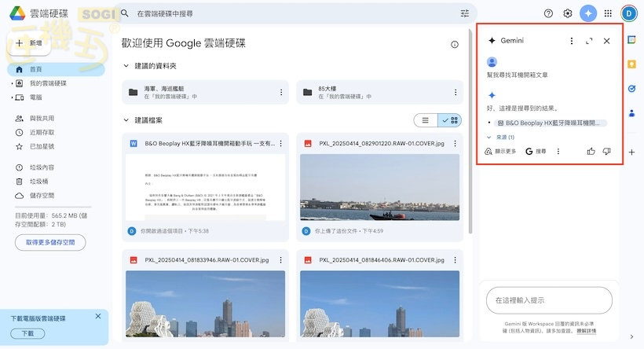Toggle the Gemini side panel button
Viewport: 644px width, 349px height.
(588, 13)
